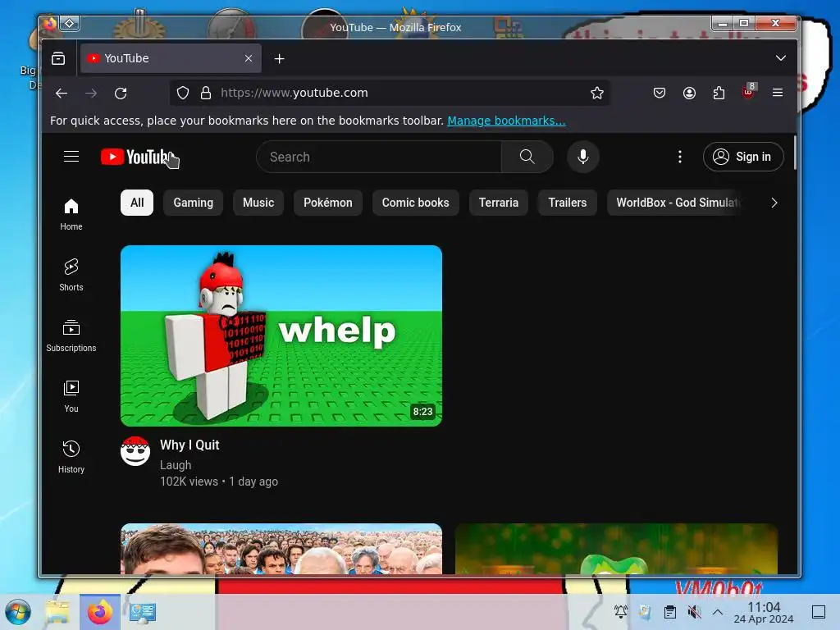Open YouTube settings three-dot menu
The image size is (840, 630).
[x=680, y=157]
